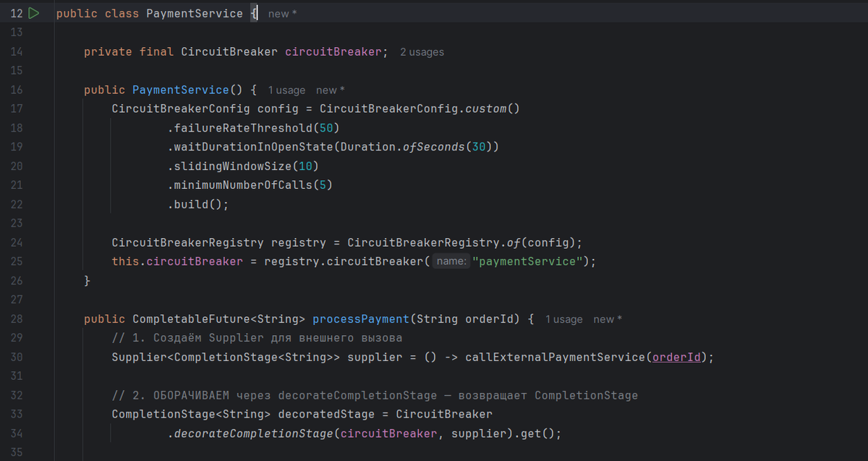This screenshot has height=461, width=868.
Task: Click the Russian comment on line 29
Action: coord(257,338)
